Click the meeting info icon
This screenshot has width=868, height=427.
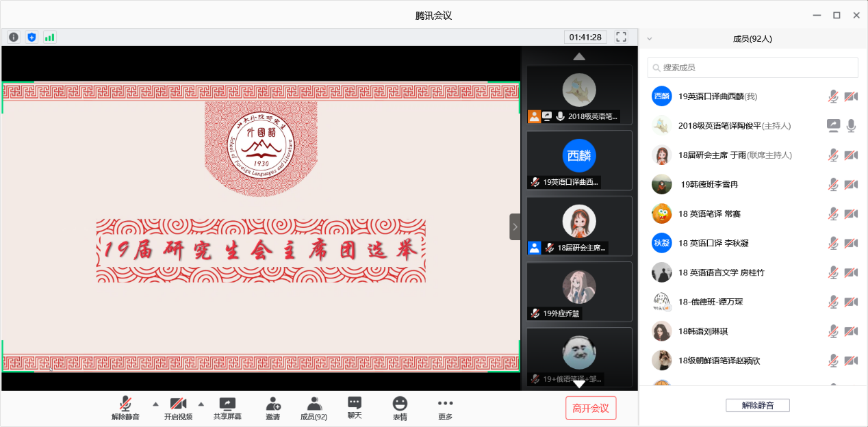point(14,37)
